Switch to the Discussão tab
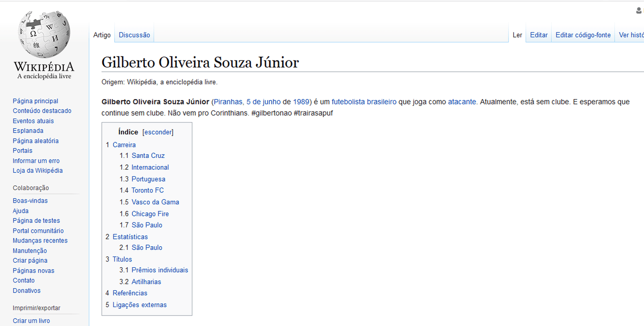644x326 pixels. [134, 35]
